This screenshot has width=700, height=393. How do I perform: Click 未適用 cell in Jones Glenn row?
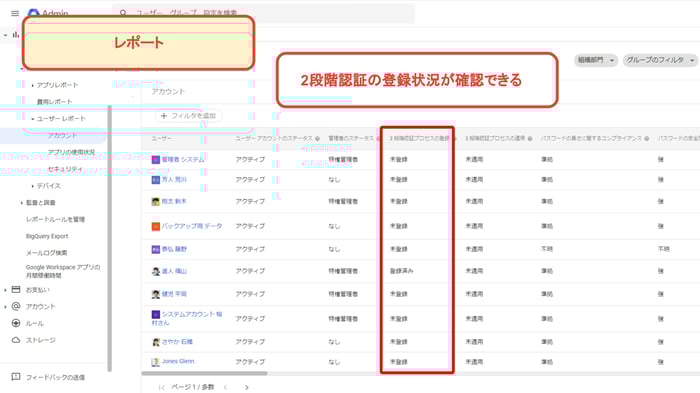[474, 362]
